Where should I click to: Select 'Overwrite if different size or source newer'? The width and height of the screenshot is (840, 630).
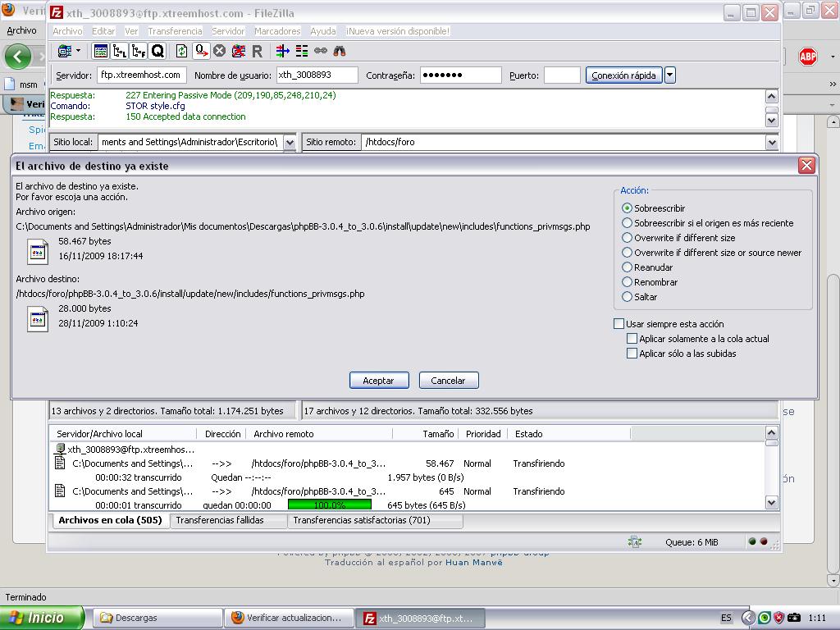627,253
